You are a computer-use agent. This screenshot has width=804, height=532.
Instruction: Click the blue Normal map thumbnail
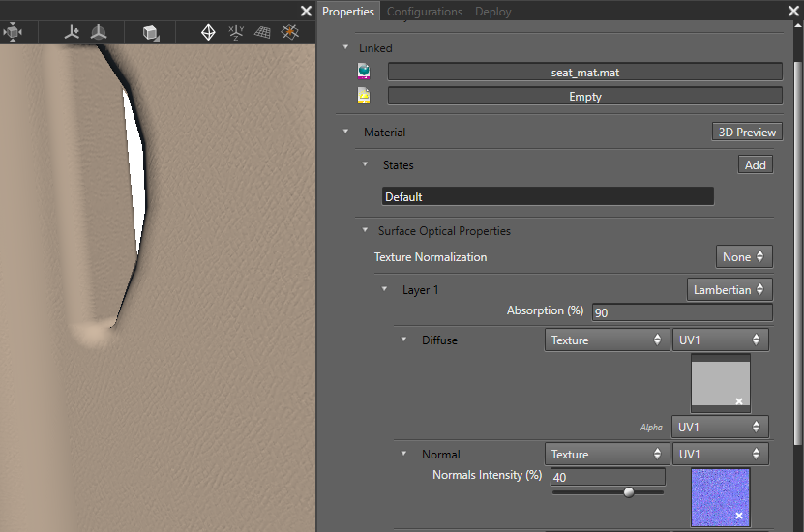721,497
